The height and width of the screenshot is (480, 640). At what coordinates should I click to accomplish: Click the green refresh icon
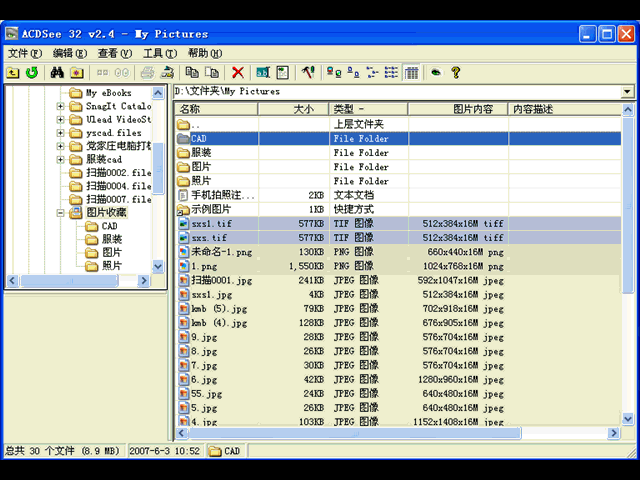[x=31, y=73]
